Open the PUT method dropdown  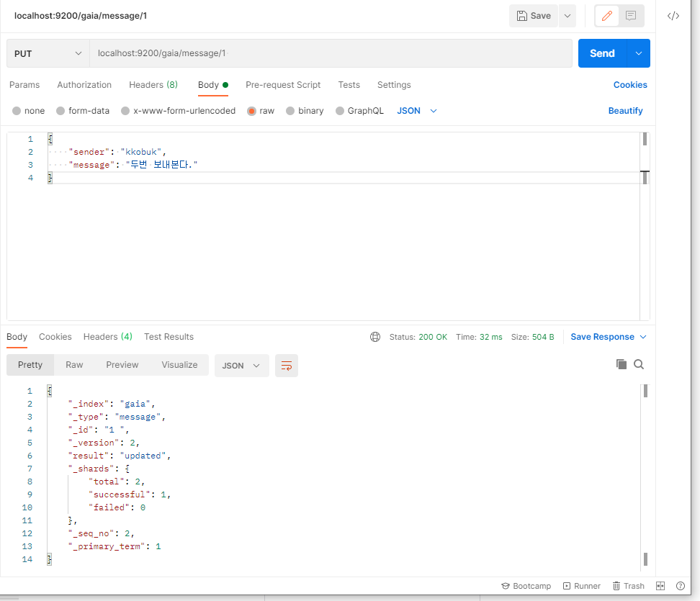point(48,53)
